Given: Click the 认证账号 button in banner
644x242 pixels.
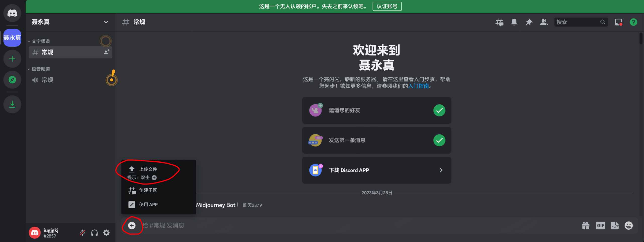Looking at the screenshot, I should click(x=387, y=6).
